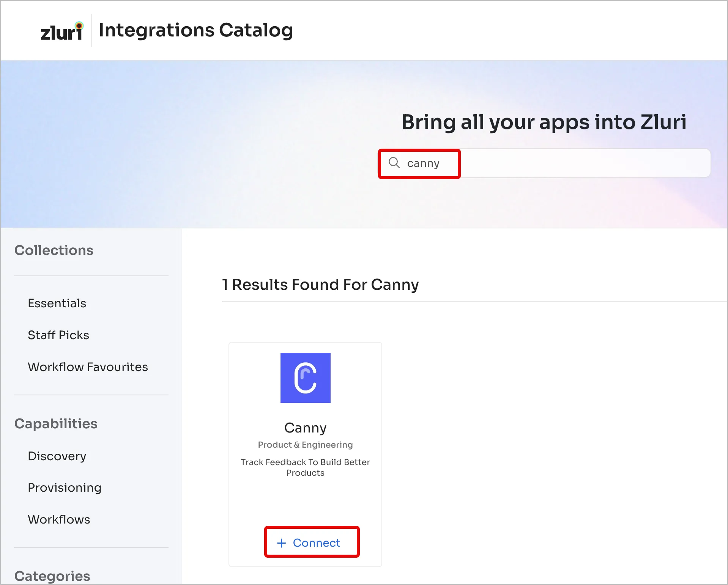Viewport: 728px width, 585px height.
Task: Open the Essentials collection
Action: tap(57, 303)
